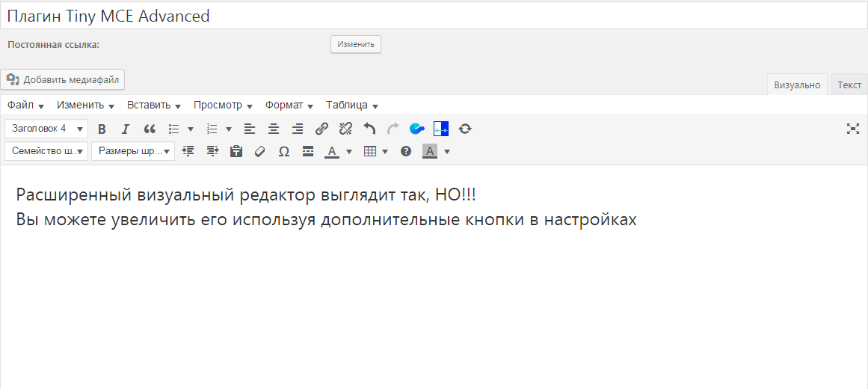The height and width of the screenshot is (389, 868).
Task: Insert a special character with Omega icon
Action: 284,151
